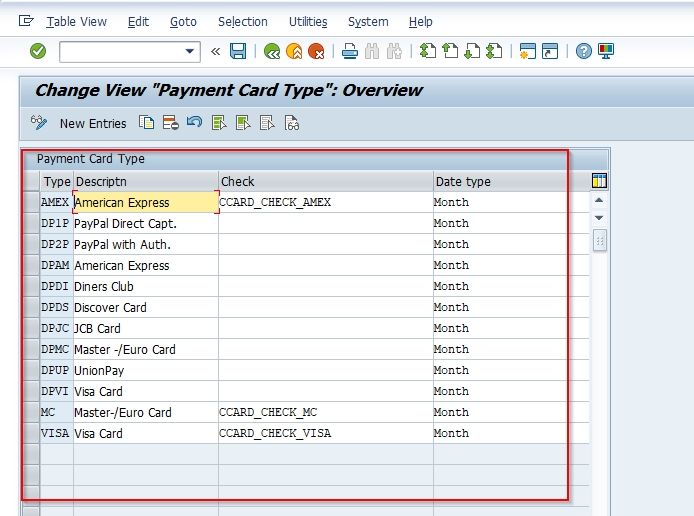Click Generate Shortcut icon
The image size is (694, 516).
(550, 51)
